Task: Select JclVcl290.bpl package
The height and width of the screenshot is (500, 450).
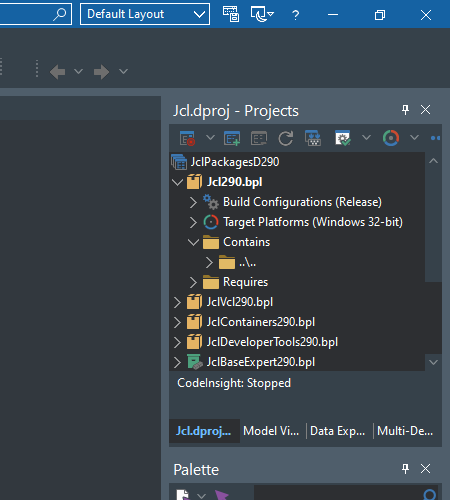Action: pyautogui.click(x=240, y=302)
